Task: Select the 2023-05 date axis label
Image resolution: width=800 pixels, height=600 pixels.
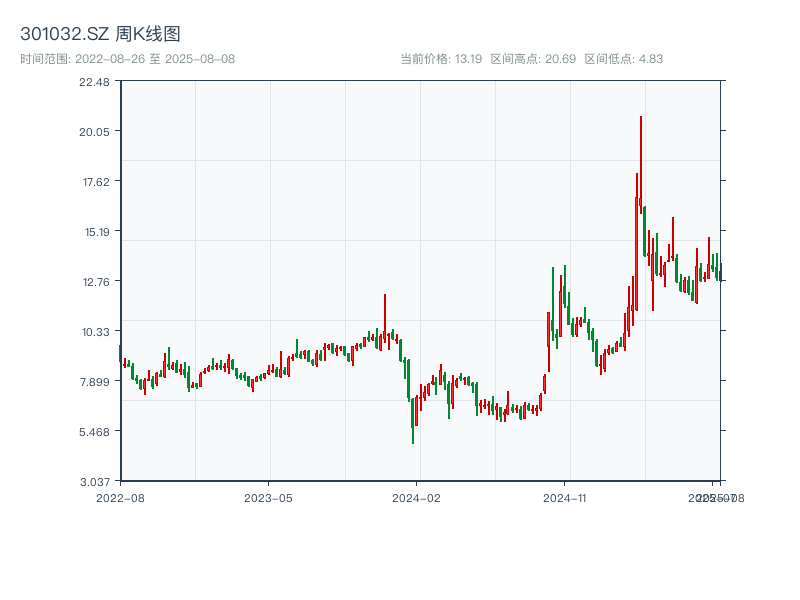Action: pos(268,497)
